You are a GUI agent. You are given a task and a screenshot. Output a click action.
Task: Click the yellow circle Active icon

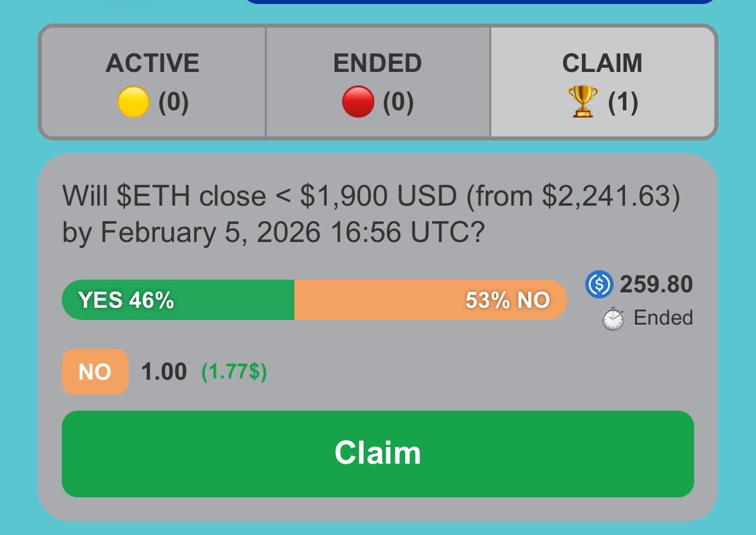point(133,101)
